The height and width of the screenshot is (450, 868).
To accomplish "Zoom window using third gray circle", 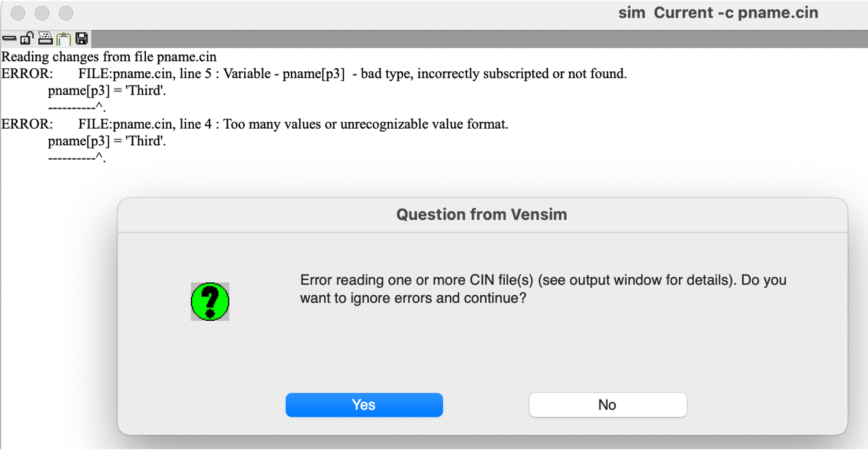I will point(67,13).
